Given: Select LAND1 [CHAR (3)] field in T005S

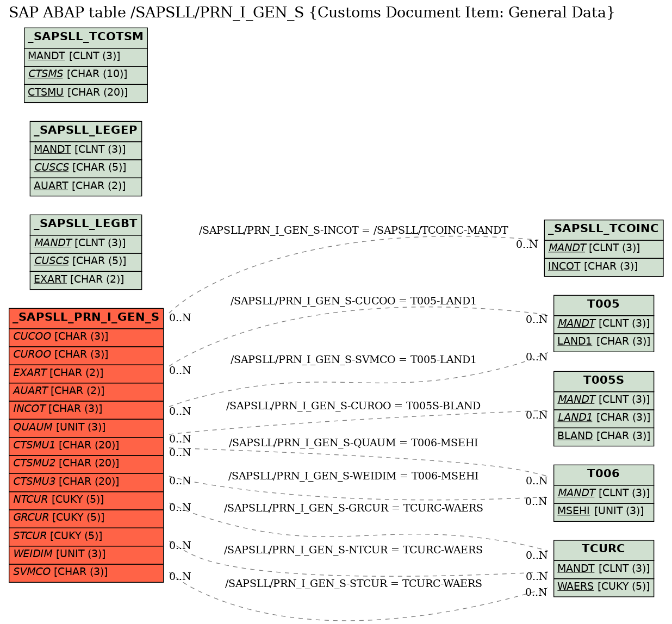Looking at the screenshot, I should (x=603, y=419).
